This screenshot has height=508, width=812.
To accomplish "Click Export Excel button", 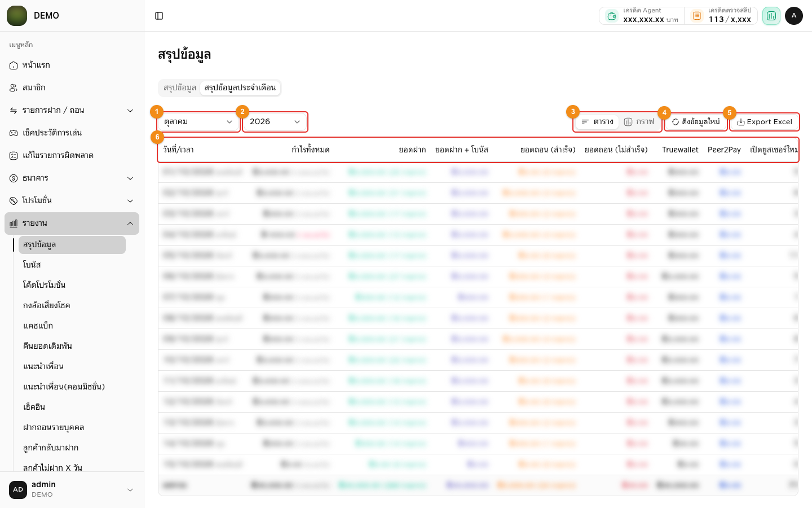I will tap(765, 122).
